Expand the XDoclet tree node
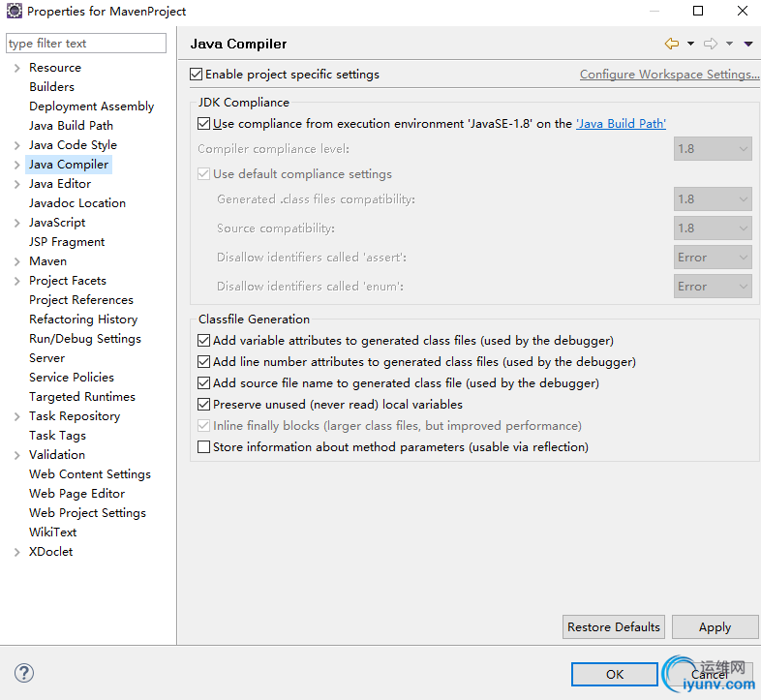The height and width of the screenshot is (700, 761). [17, 553]
